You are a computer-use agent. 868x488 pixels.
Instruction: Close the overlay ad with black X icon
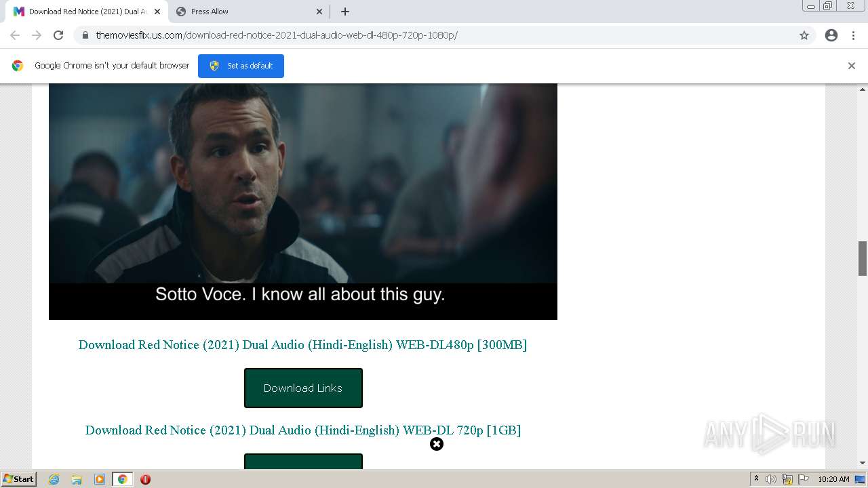pos(437,444)
